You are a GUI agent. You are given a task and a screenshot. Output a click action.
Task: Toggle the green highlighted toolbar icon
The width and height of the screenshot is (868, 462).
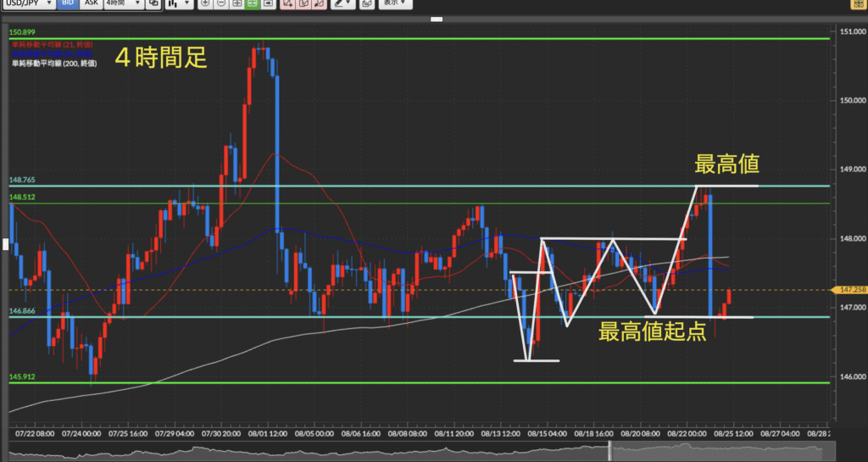point(253,3)
